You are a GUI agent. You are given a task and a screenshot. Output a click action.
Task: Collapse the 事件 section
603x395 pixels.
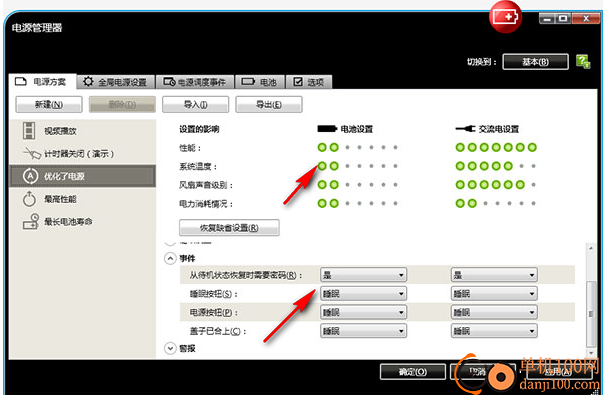(170, 258)
